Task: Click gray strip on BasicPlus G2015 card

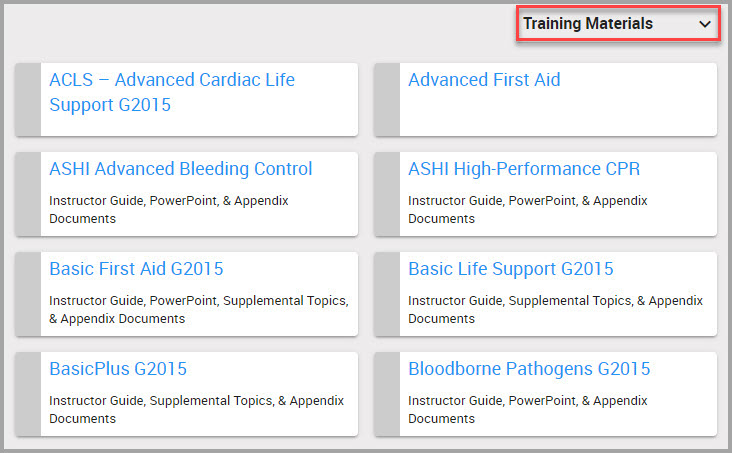Action: click(x=28, y=394)
